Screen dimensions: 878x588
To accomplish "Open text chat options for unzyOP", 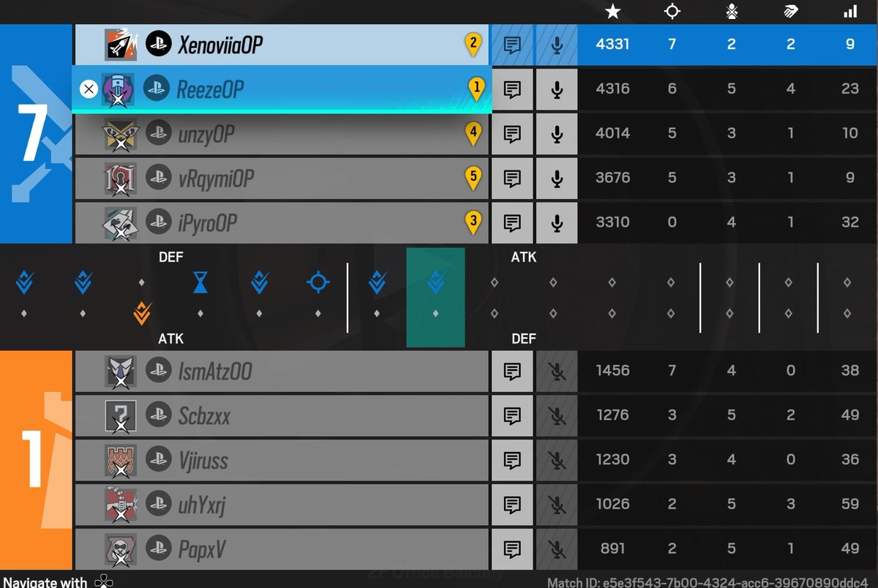I will (x=512, y=134).
